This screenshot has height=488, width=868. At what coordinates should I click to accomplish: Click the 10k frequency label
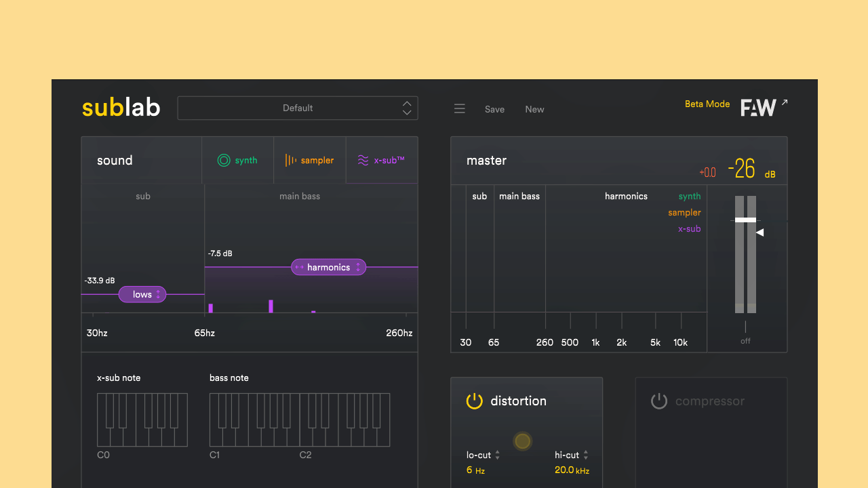click(x=681, y=342)
